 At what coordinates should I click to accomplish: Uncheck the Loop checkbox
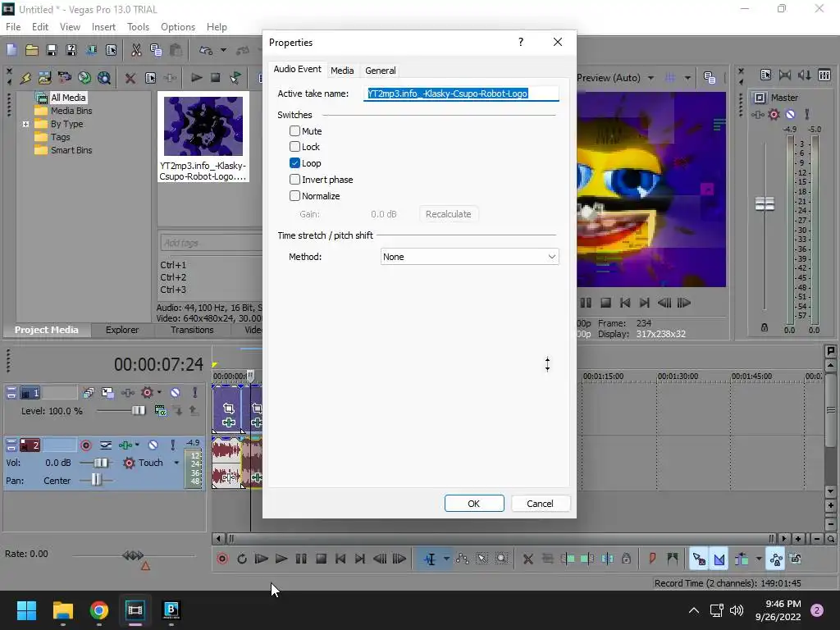[294, 163]
